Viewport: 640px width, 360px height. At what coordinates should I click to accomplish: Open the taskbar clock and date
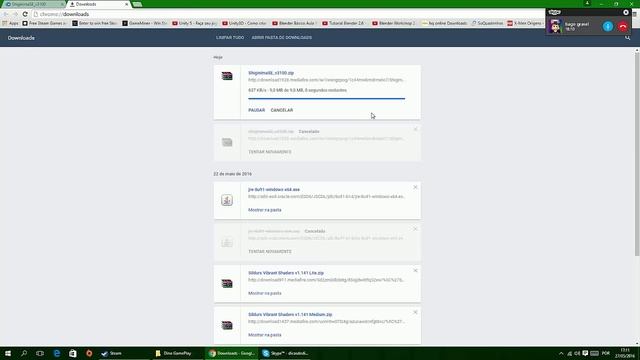[x=625, y=353]
